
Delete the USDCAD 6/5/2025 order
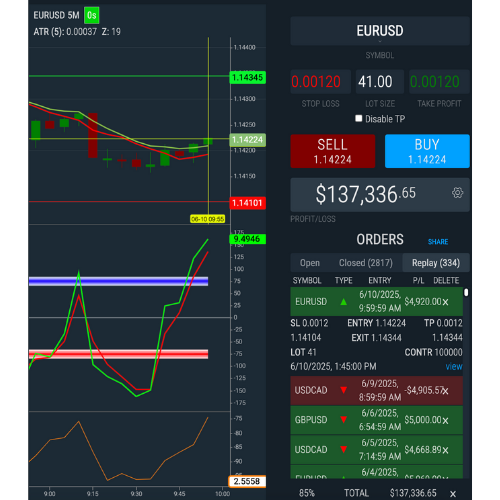point(445,450)
